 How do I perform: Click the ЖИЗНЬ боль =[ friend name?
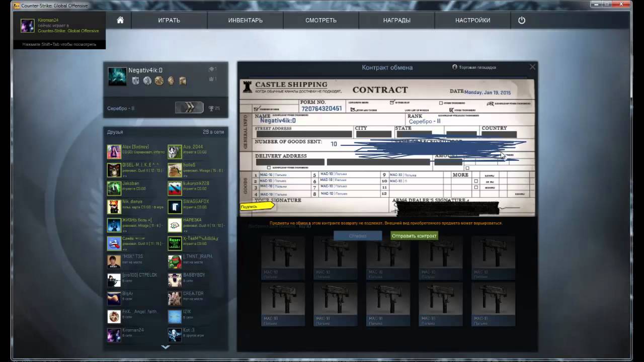[x=137, y=220]
